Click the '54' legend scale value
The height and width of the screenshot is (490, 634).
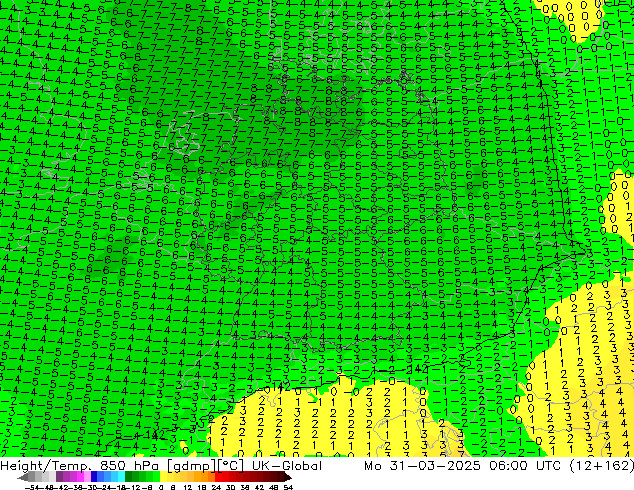288,488
